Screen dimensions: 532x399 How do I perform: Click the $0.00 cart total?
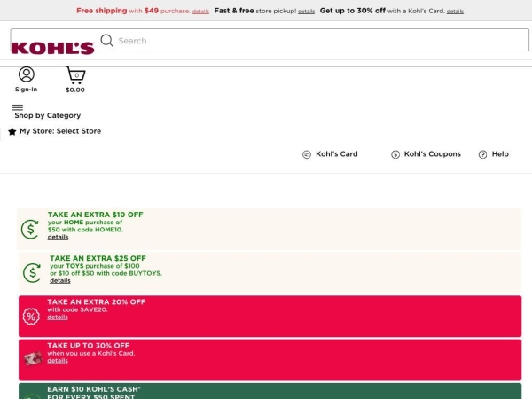pyautogui.click(x=75, y=90)
